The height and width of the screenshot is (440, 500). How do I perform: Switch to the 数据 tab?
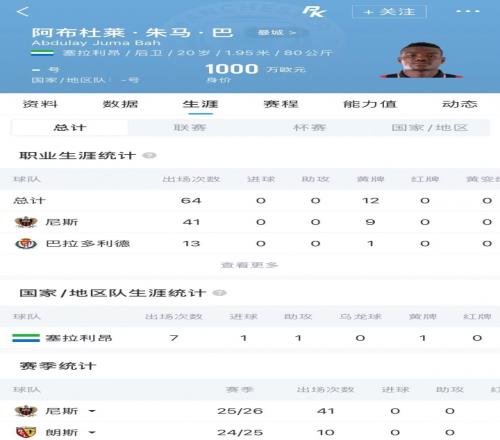point(120,104)
